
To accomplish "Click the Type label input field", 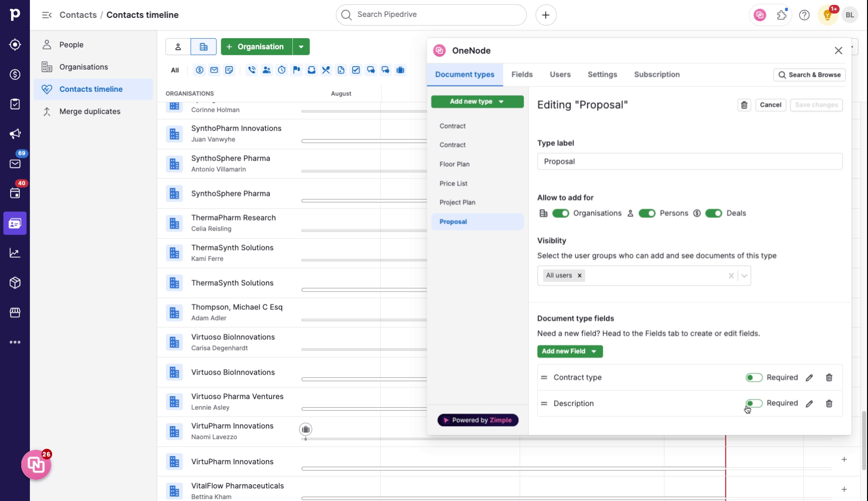I will pyautogui.click(x=690, y=162).
